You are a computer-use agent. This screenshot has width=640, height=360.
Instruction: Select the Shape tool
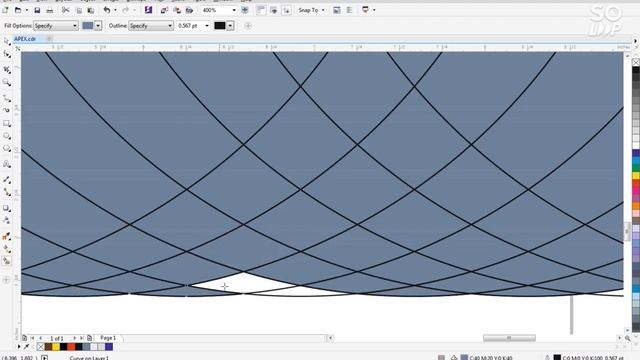(7, 54)
